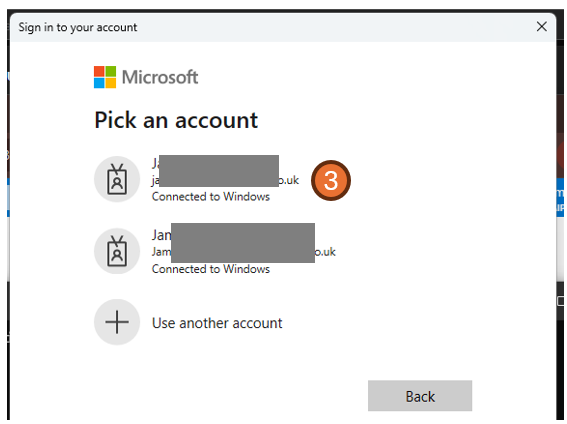Click the orange numbered 3 marker
Viewport: 567px width, 424px height.
[331, 180]
